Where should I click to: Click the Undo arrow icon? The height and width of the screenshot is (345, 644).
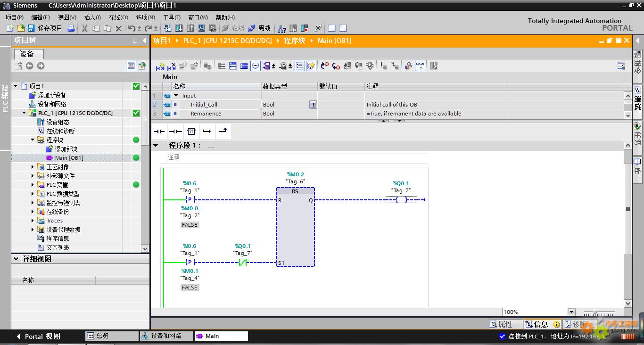pos(132,28)
